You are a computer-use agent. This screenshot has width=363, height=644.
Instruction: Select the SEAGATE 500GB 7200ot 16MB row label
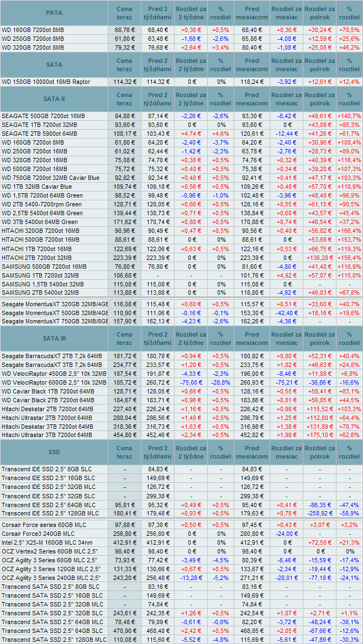pyautogui.click(x=44, y=116)
